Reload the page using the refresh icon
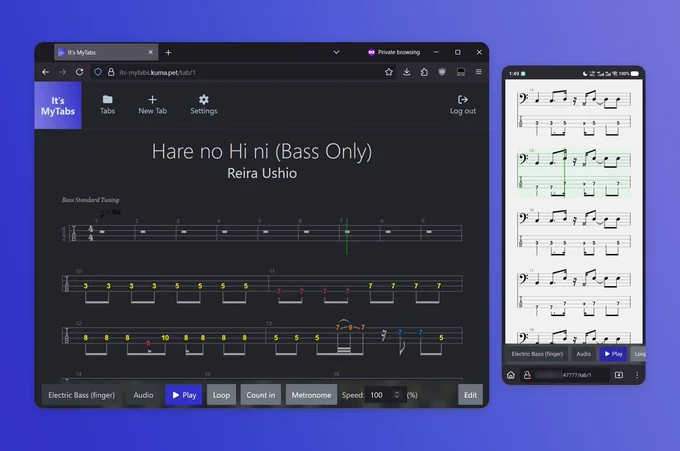 (79, 72)
